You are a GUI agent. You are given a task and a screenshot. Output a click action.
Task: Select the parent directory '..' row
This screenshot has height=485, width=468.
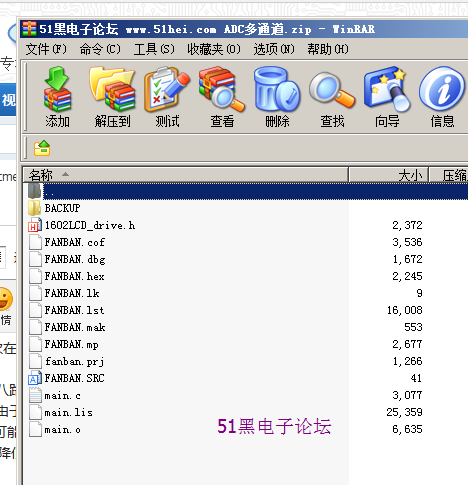point(247,191)
